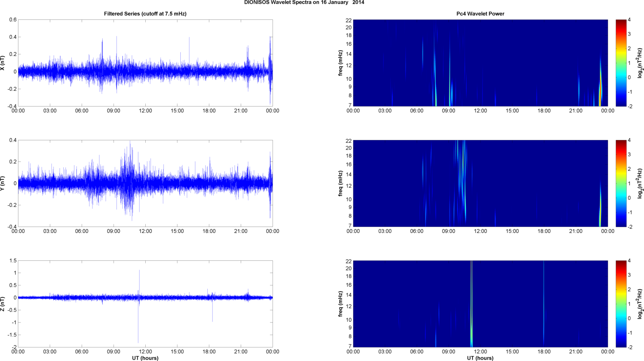Viewport: 644px width, 361px height.
Task: Click the log2(nT²/Hz) label of the Z-row colorbar
Action: (x=640, y=304)
